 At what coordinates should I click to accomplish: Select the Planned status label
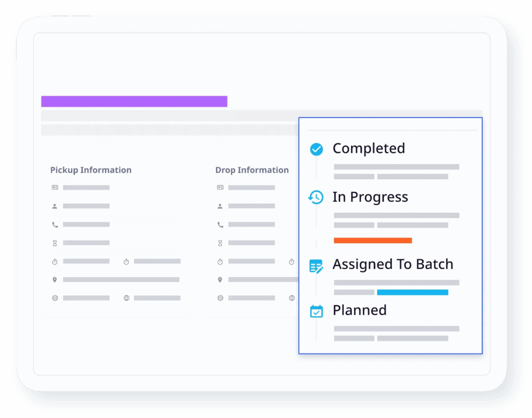[x=360, y=310]
